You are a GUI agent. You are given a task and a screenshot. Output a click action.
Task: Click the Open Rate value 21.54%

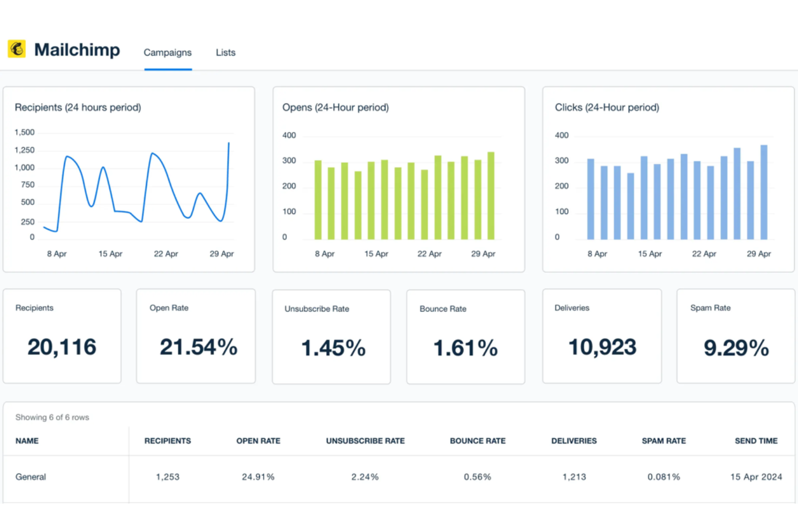pos(198,347)
